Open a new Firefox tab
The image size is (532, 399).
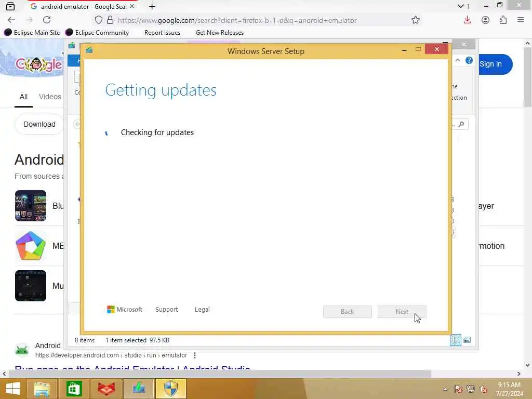[x=152, y=6]
